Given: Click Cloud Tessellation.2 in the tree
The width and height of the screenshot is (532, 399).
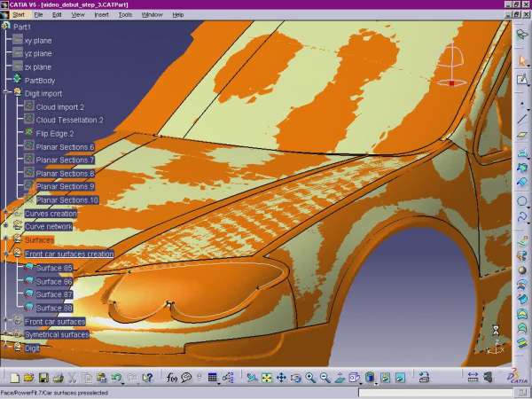Looking at the screenshot, I should click(69, 120).
